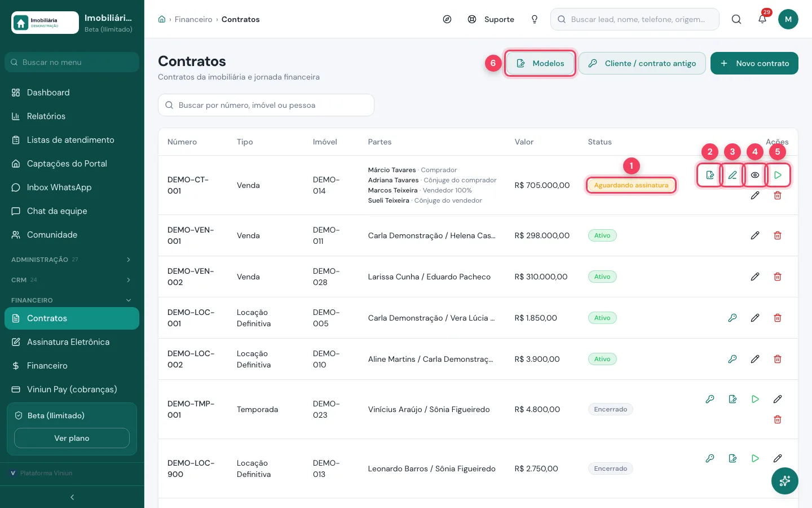Expand the CRM sidebar section
The image size is (812, 508).
[x=72, y=280]
